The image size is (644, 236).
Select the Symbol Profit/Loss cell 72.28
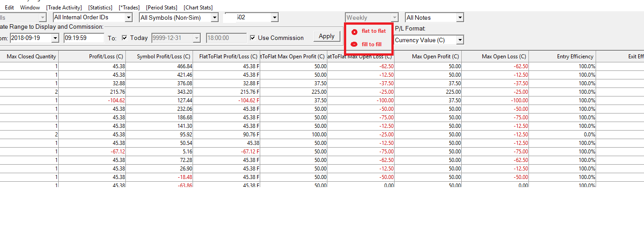[159, 160]
